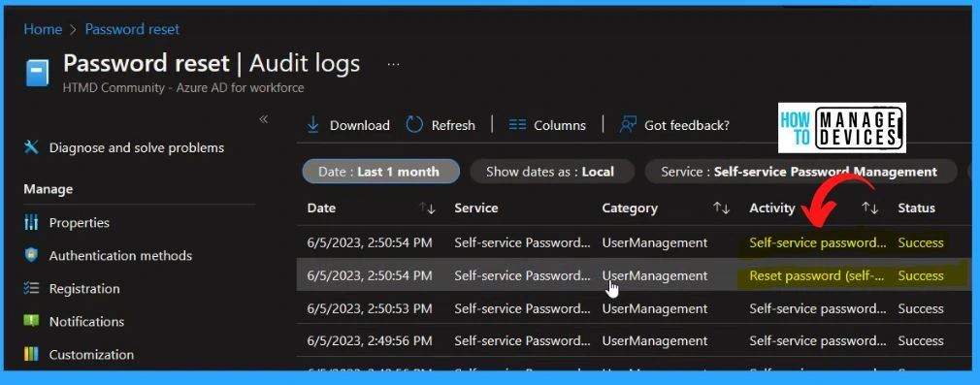The width and height of the screenshot is (980, 385).
Task: Open Properties in the Manage menu
Action: pos(80,222)
